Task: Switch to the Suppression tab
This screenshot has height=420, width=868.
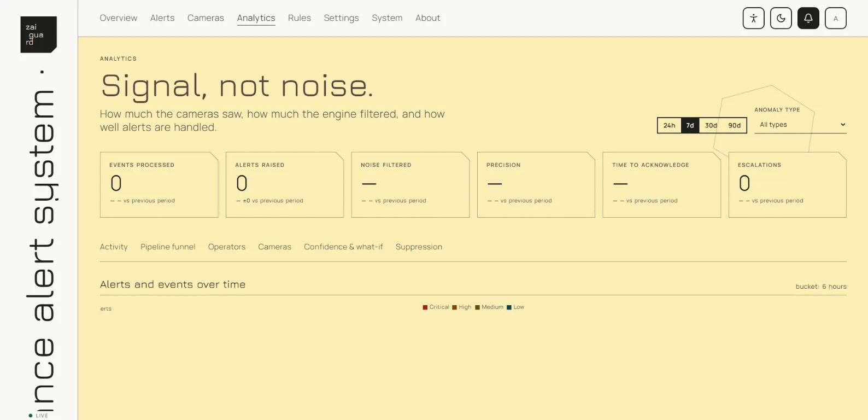Action: click(419, 247)
